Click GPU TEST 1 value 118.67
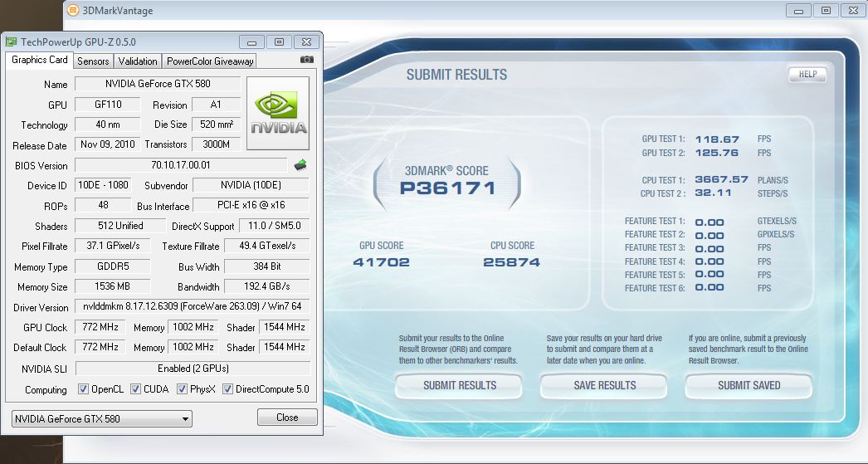The image size is (868, 464). tap(717, 139)
